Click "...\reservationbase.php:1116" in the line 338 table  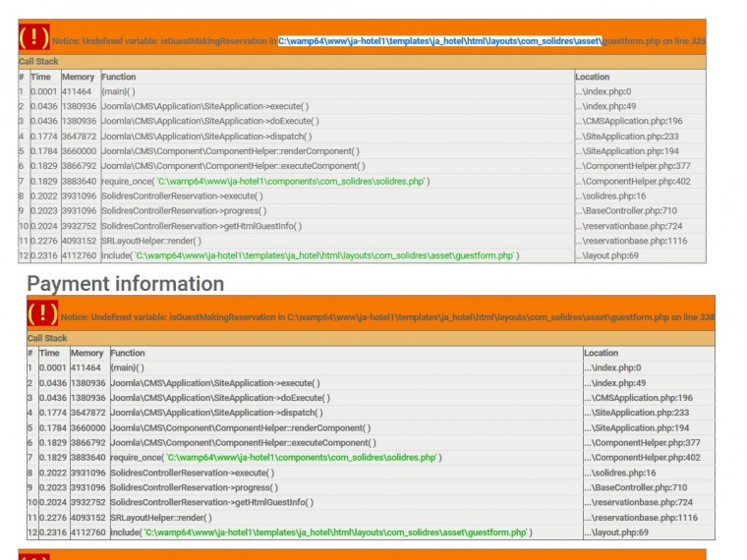pos(641,517)
